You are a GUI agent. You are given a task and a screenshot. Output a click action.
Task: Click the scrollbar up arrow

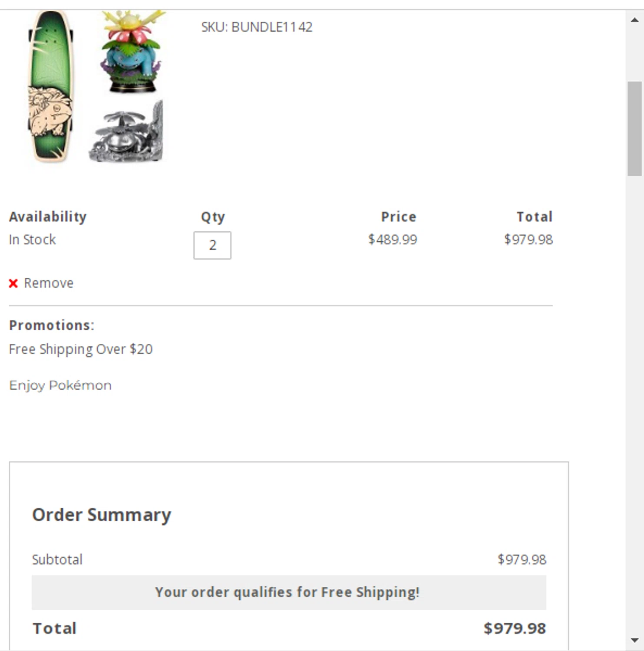(634, 20)
